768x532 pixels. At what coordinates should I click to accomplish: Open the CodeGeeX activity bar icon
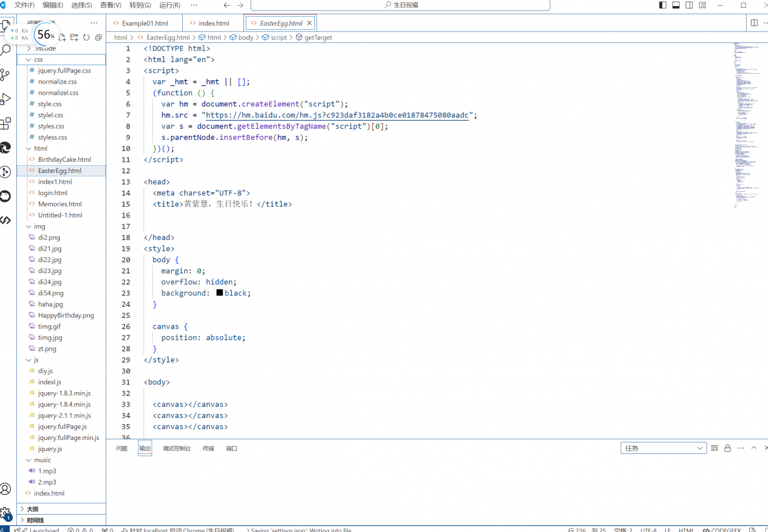pos(6,220)
